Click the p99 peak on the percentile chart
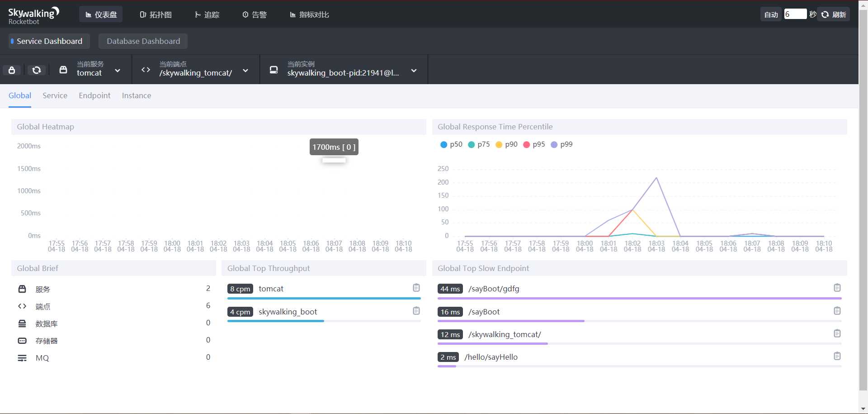Image resolution: width=868 pixels, height=414 pixels. tap(656, 178)
